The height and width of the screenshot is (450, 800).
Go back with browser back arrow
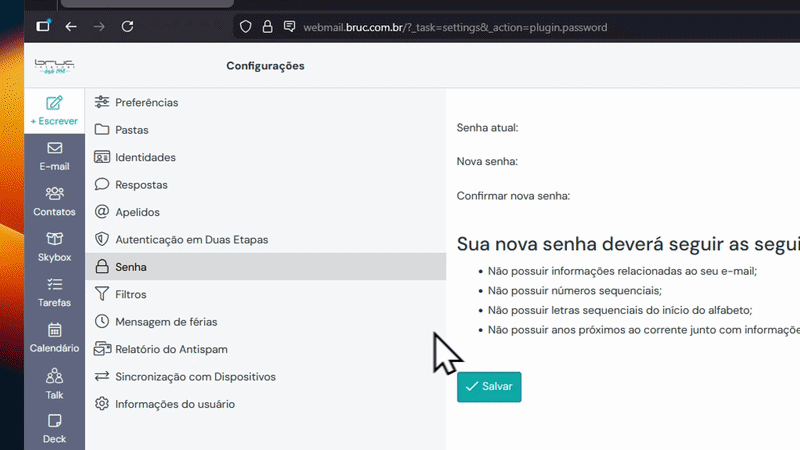(x=71, y=27)
